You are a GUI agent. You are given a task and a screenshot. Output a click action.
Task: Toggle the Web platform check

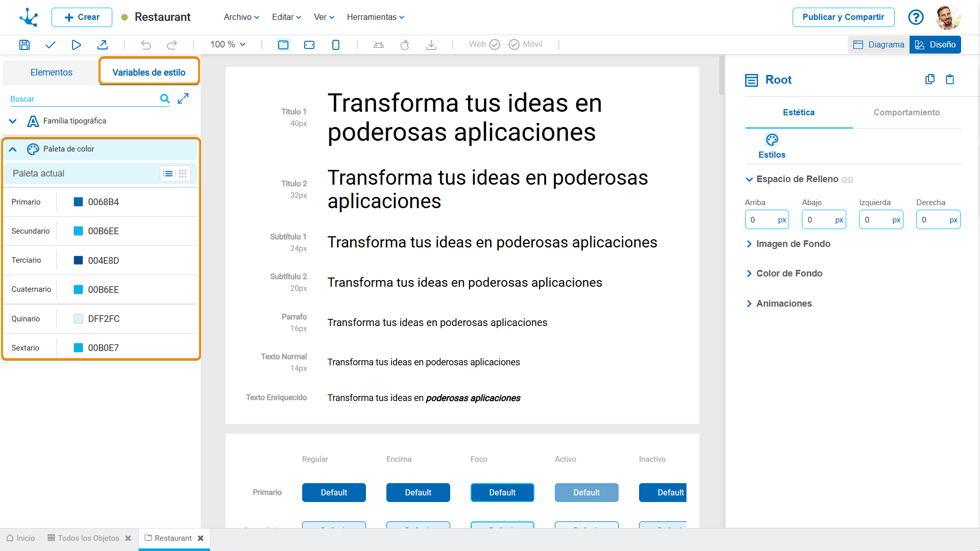click(x=494, y=45)
